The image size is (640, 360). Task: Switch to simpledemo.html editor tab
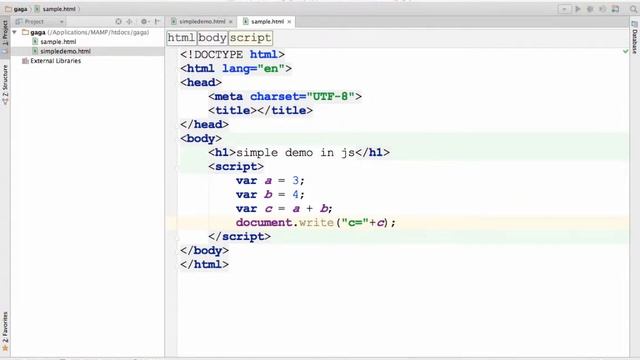coord(202,22)
